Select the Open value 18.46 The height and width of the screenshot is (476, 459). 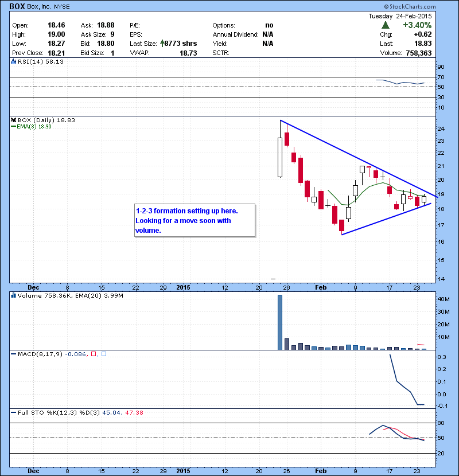click(56, 25)
